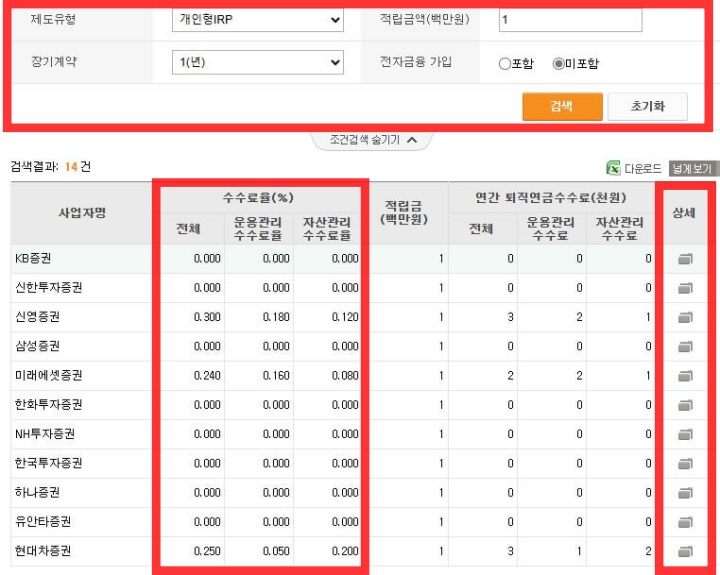Open detail icon for 유안타증권 row
Image resolution: width=720 pixels, height=575 pixels.
coord(685,522)
